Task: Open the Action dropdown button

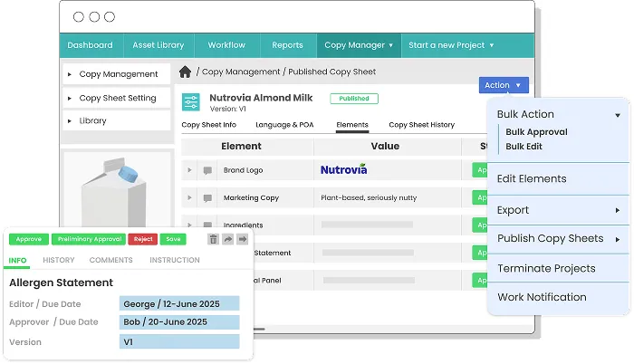Action: tap(504, 85)
